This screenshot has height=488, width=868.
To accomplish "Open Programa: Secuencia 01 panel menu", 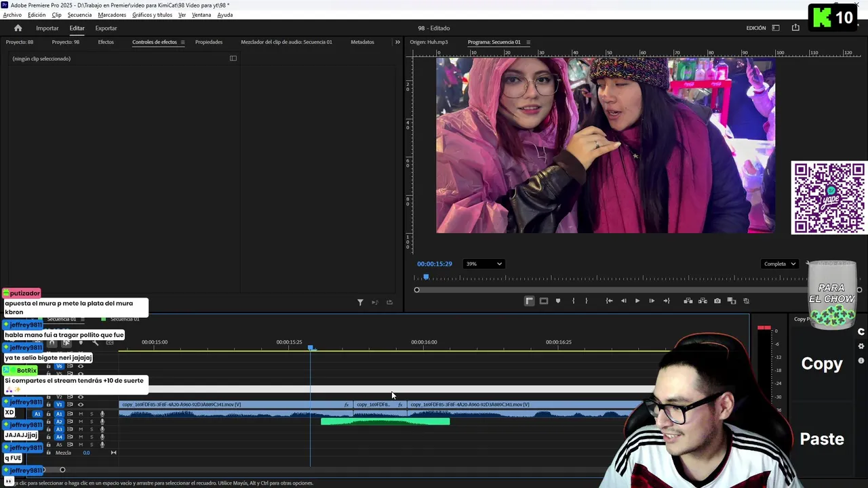I will (x=528, y=42).
